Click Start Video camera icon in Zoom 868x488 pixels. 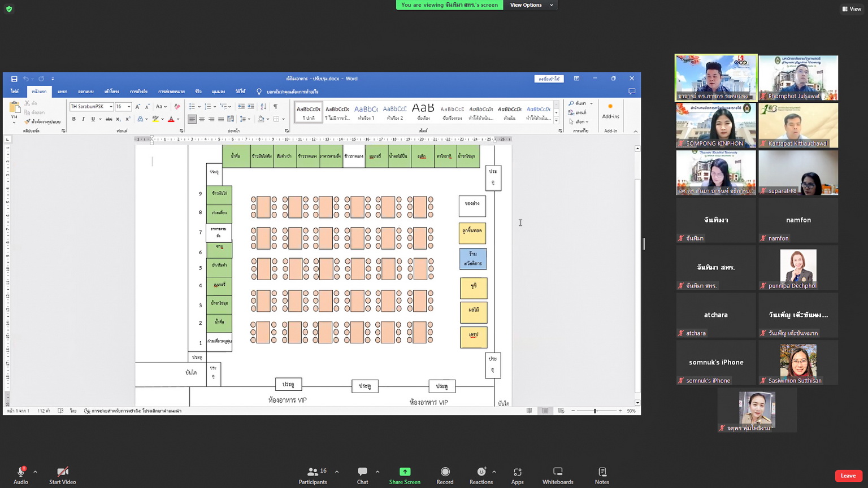(x=62, y=472)
